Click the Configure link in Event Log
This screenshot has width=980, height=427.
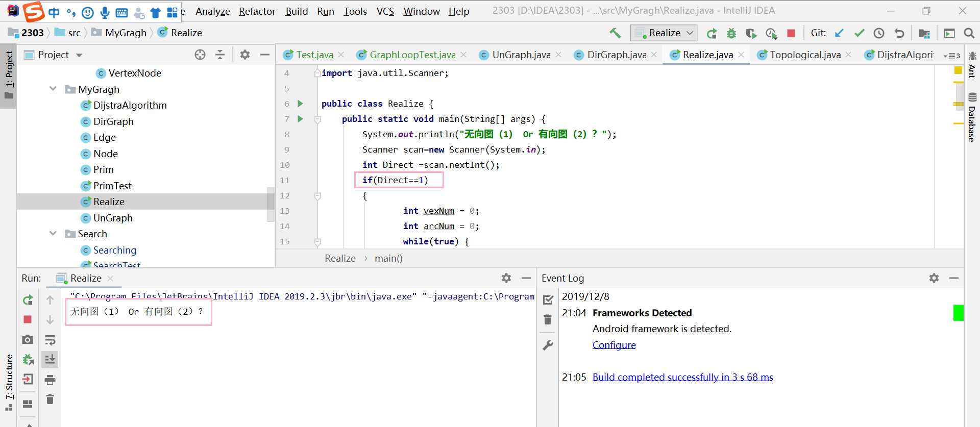614,345
